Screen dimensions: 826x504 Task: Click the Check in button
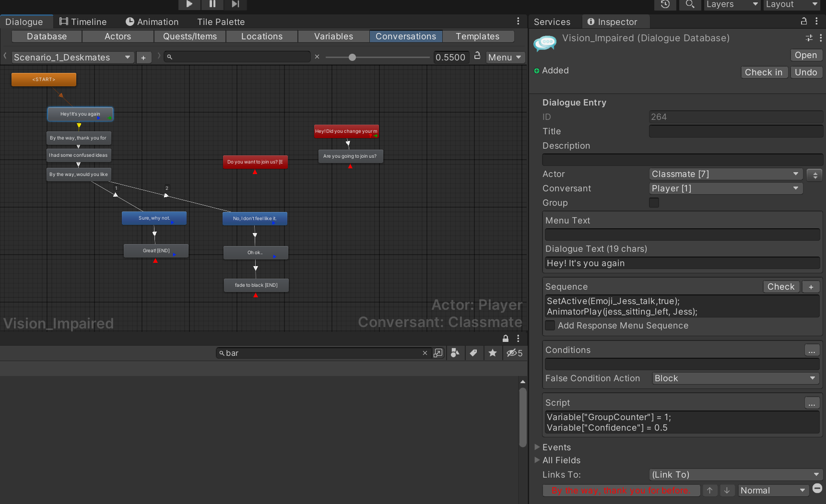(764, 72)
